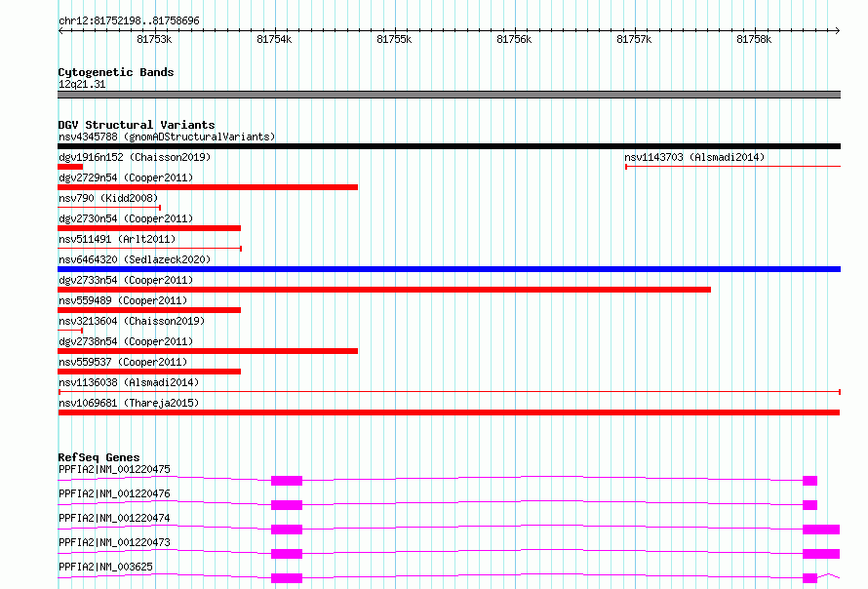
Task: Click the 81753k ruler label
Action: [154, 39]
